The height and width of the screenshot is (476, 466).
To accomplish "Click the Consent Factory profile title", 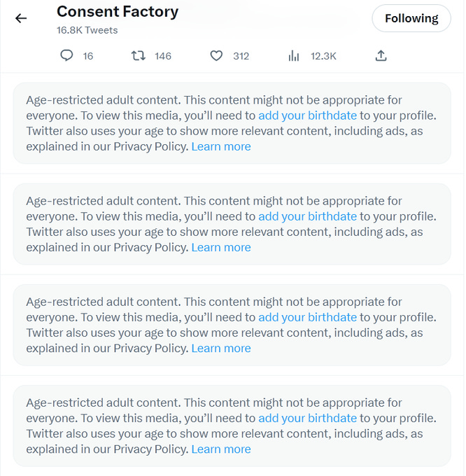I will pos(118,12).
